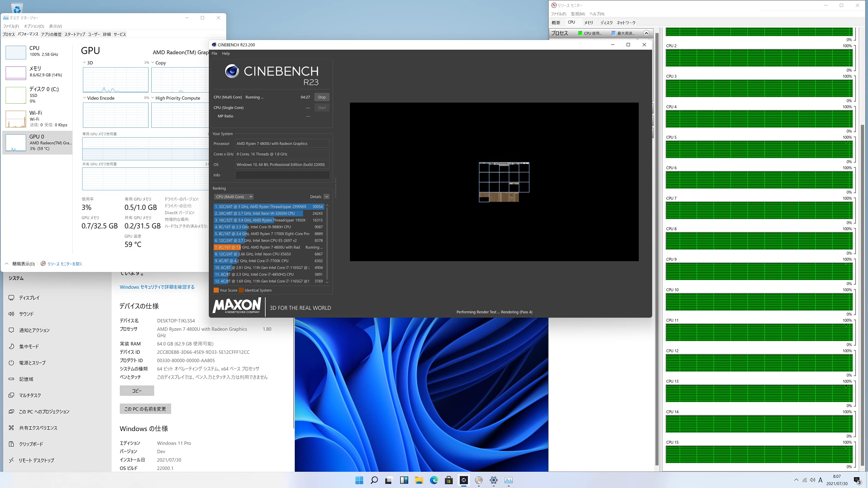868x488 pixels.
Task: Open Power and Sleep (電源とスリープ) settings
Action: [x=32, y=363]
